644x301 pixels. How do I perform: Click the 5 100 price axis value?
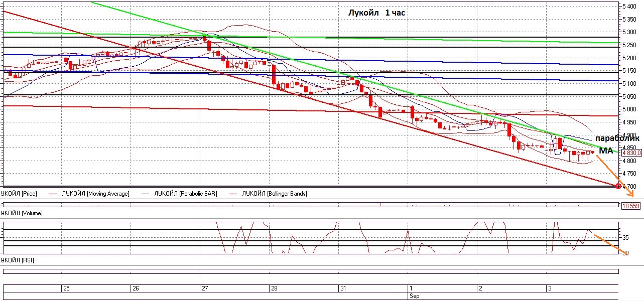coord(630,84)
